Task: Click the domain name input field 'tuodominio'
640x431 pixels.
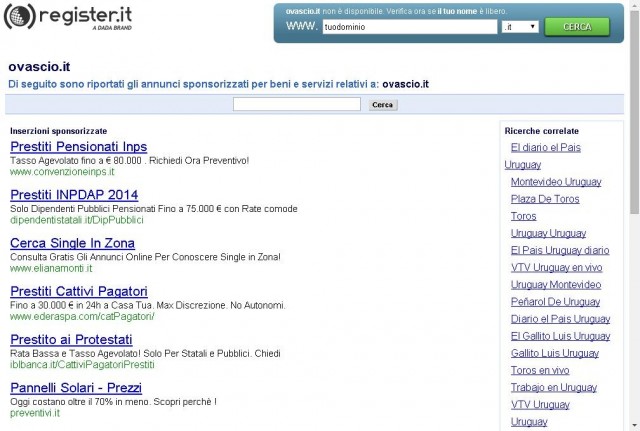Action: (x=410, y=27)
